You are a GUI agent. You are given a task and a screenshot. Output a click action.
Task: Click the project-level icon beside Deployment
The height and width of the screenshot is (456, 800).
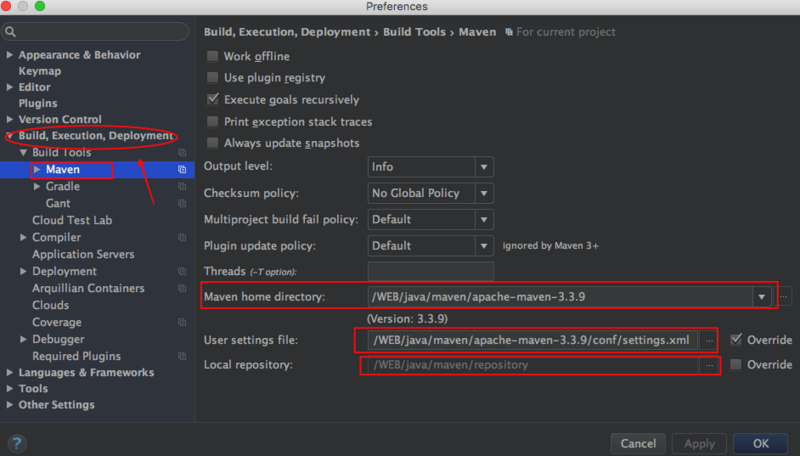click(x=182, y=271)
